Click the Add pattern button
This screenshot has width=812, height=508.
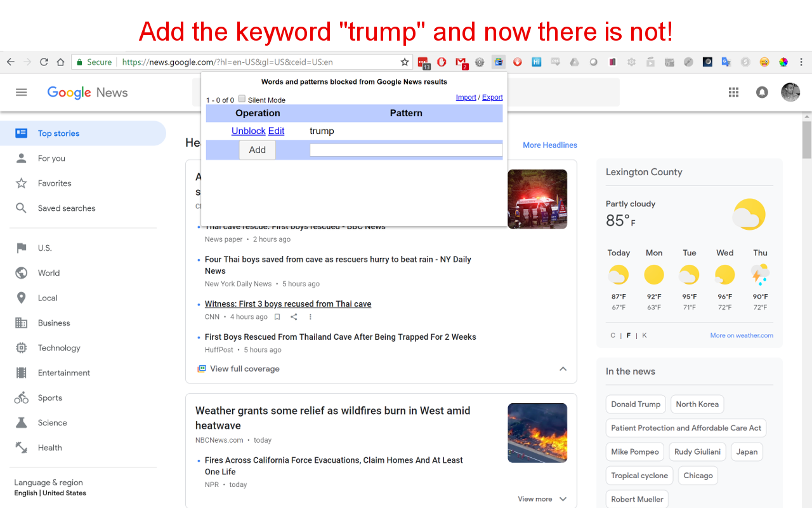258,150
